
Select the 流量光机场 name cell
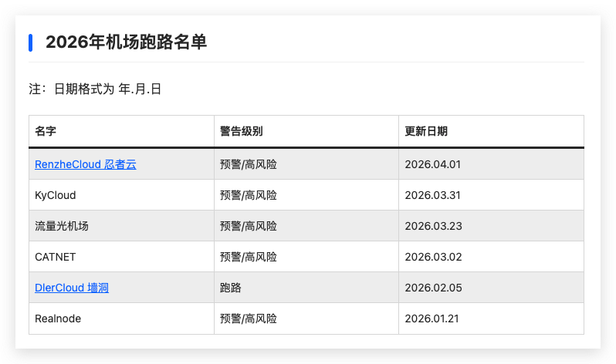click(62, 226)
